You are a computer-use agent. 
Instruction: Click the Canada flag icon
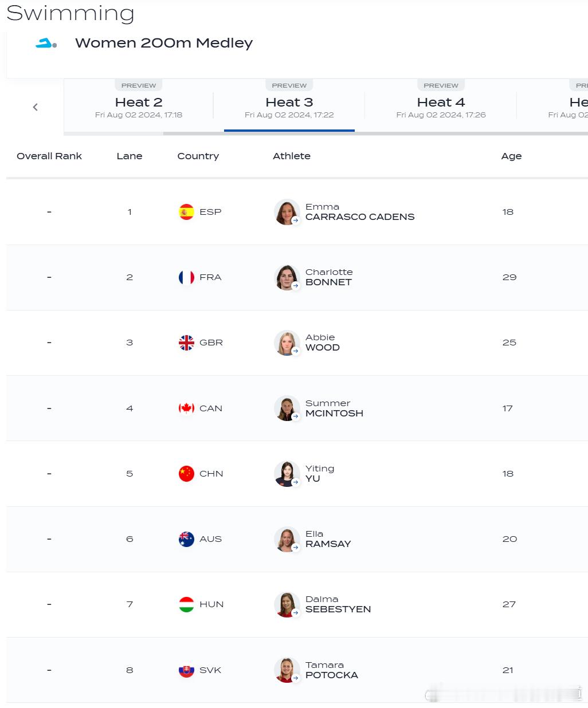point(186,408)
